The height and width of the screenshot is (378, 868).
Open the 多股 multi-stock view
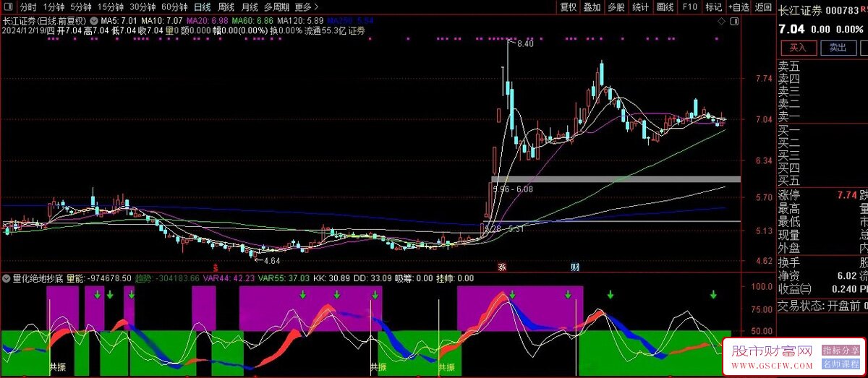click(x=616, y=7)
